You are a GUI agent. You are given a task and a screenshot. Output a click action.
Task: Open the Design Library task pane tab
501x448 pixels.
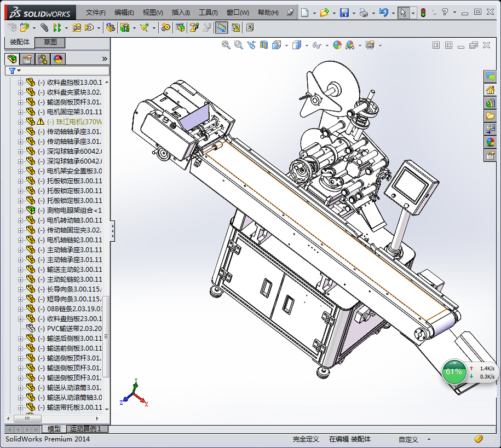click(490, 103)
